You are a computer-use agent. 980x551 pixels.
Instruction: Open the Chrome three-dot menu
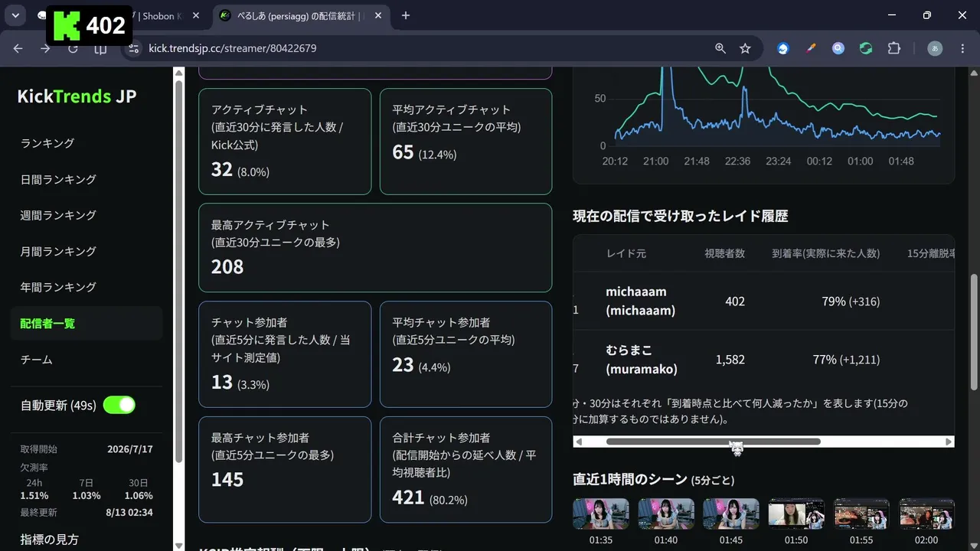tap(962, 48)
